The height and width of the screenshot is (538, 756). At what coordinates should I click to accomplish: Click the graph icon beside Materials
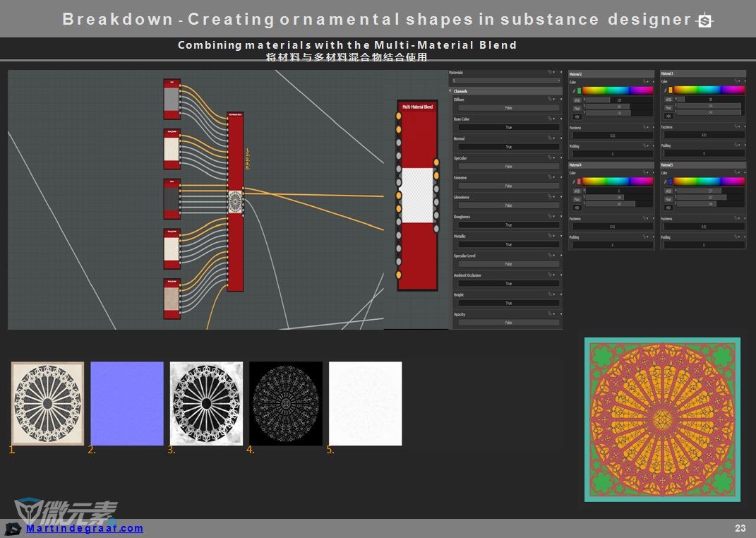pos(550,72)
